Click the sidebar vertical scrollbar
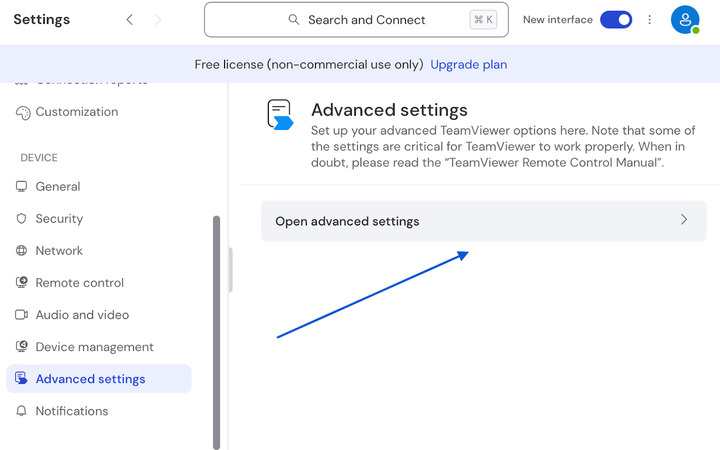The image size is (720, 450). tap(217, 332)
